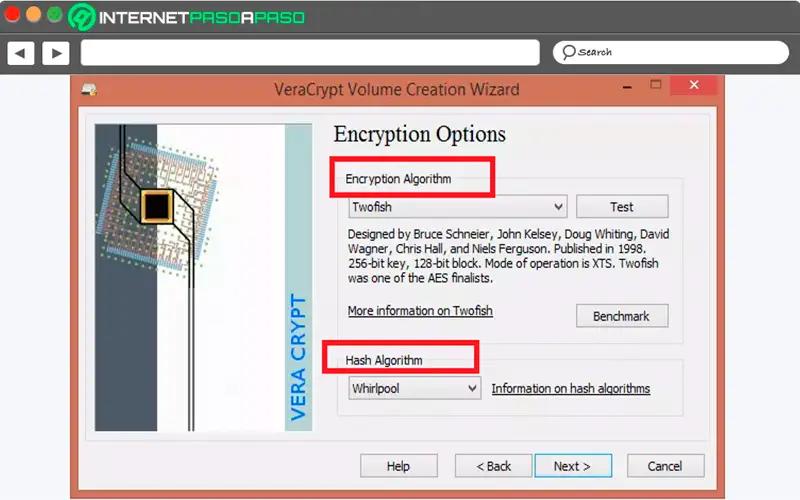Click the VeraCrypt chip illustration image

[x=203, y=278]
